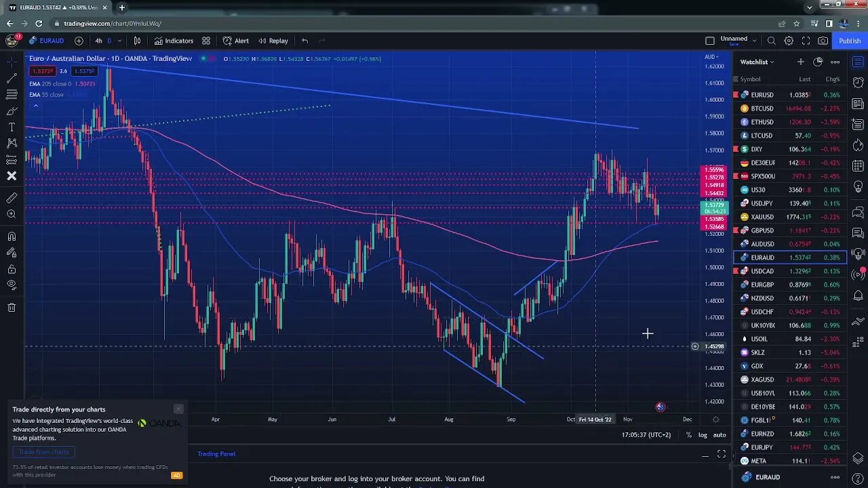The image size is (868, 488).
Task: Click Trade from charts button in popup
Action: click(x=43, y=452)
